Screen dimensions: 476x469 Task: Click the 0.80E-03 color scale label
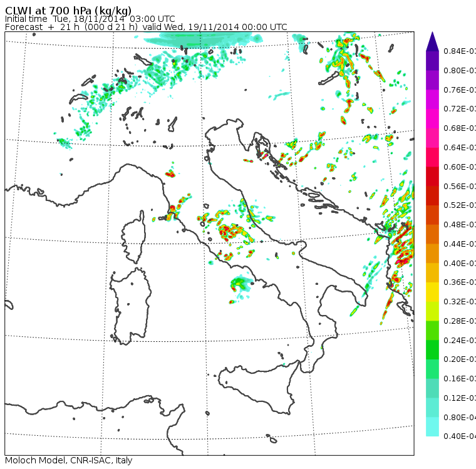460,70
